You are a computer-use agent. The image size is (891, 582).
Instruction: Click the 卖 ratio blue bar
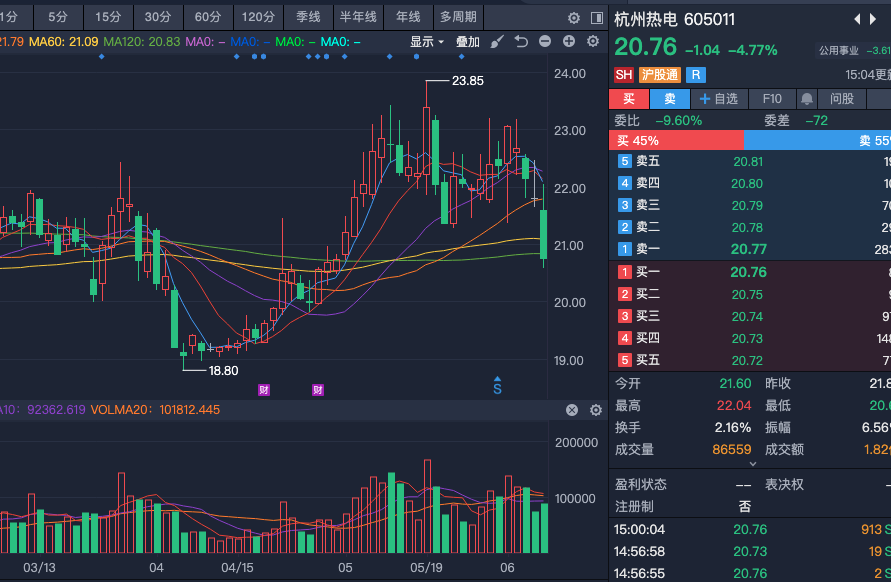[817, 140]
